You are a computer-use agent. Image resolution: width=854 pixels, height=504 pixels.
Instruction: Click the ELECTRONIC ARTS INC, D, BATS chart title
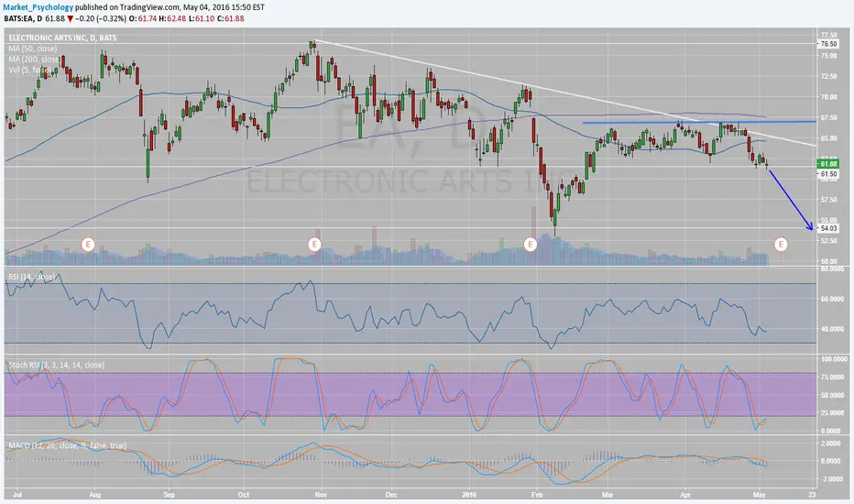[62, 38]
